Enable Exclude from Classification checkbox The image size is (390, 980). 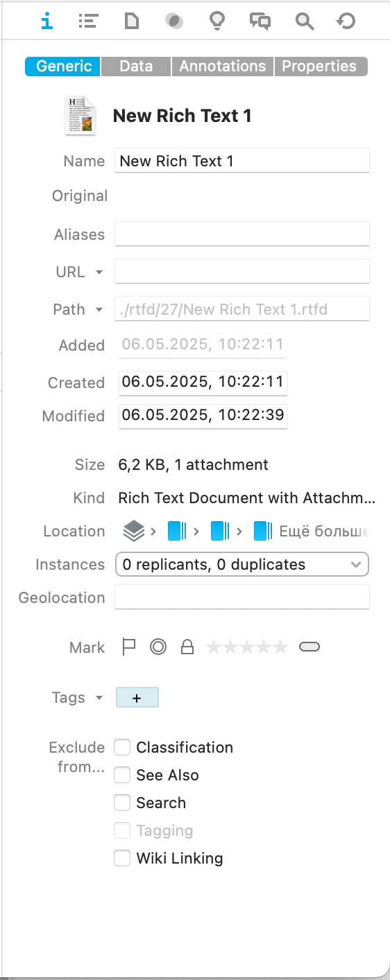(x=122, y=747)
